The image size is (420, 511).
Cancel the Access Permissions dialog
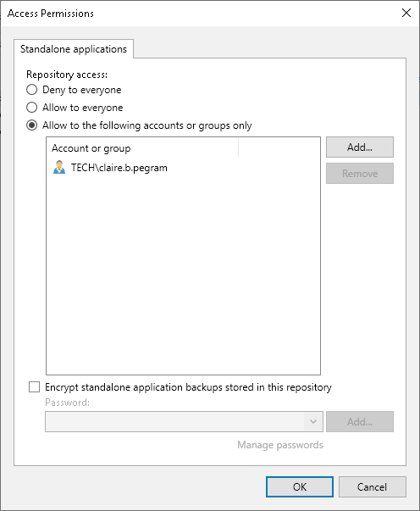pyautogui.click(x=372, y=487)
